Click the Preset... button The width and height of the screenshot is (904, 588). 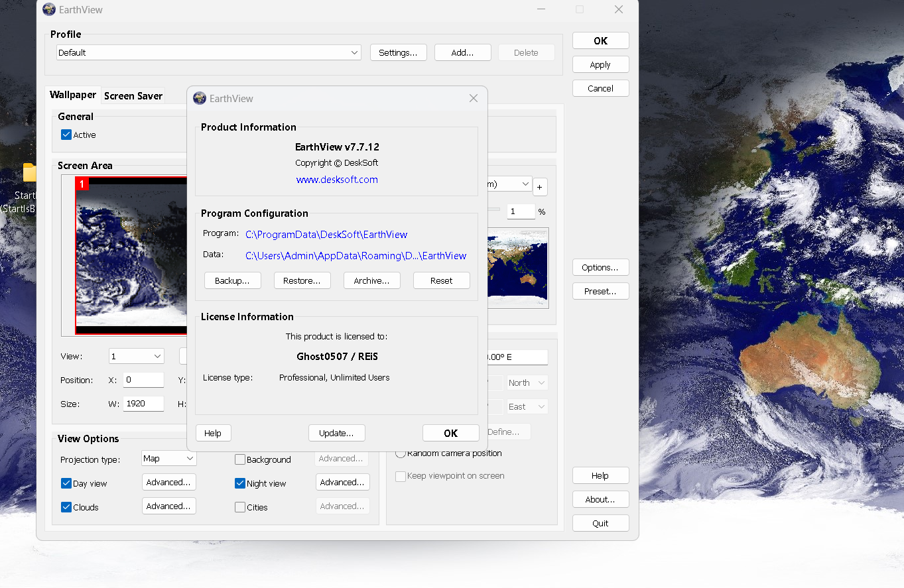pyautogui.click(x=600, y=291)
